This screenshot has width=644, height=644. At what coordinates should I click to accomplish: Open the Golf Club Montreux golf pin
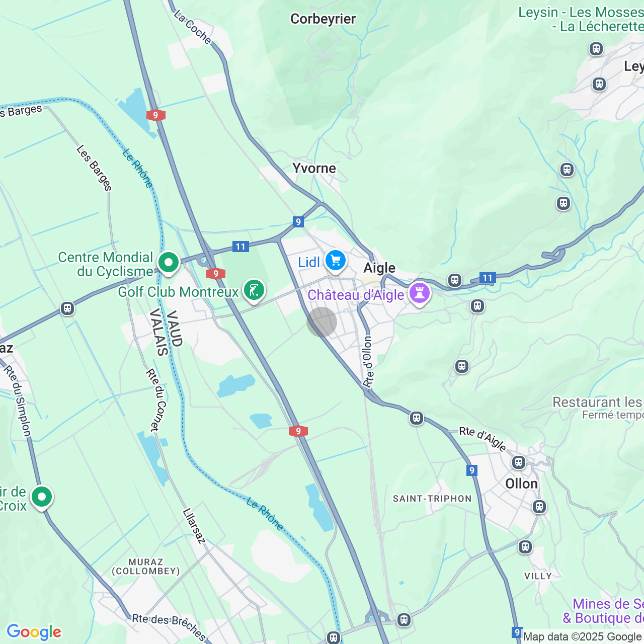click(254, 291)
